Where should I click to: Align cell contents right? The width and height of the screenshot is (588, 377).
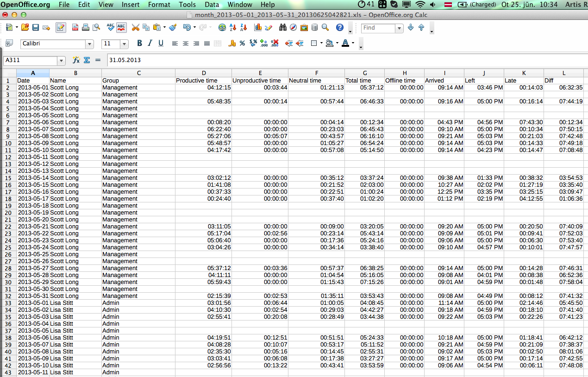[x=196, y=44]
